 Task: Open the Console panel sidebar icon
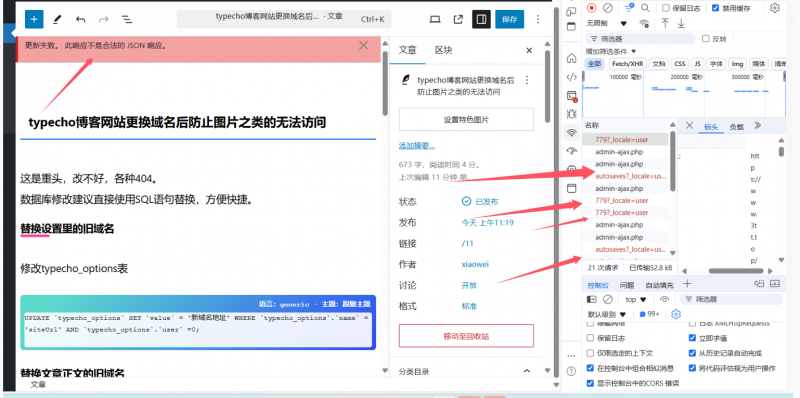tap(572, 96)
